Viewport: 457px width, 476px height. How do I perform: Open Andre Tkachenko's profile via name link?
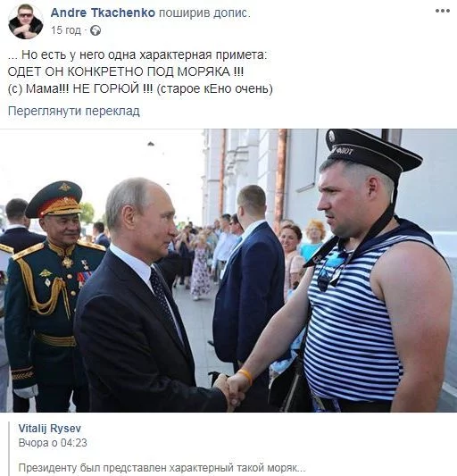(x=103, y=13)
